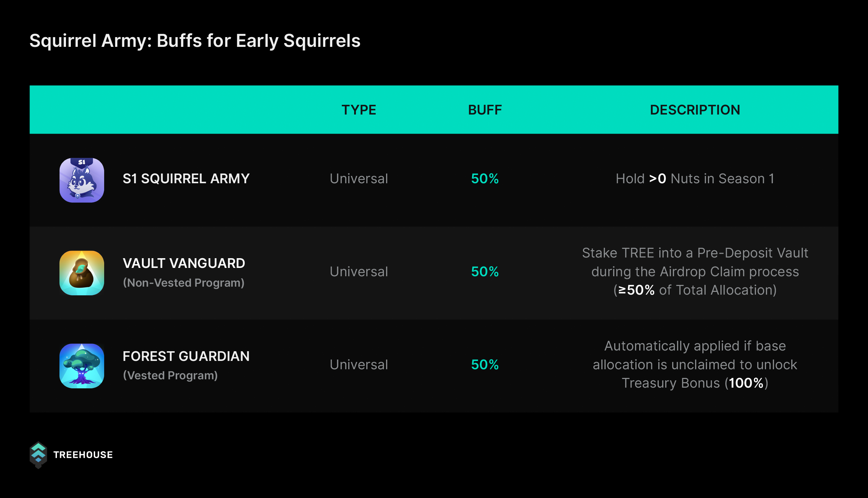
Task: Select the TYPE column header
Action: (x=359, y=110)
